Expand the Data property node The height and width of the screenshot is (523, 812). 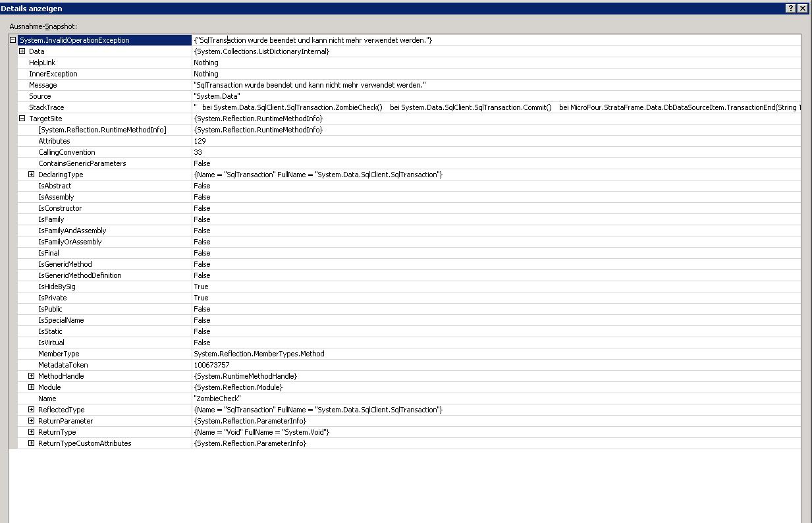click(x=22, y=51)
